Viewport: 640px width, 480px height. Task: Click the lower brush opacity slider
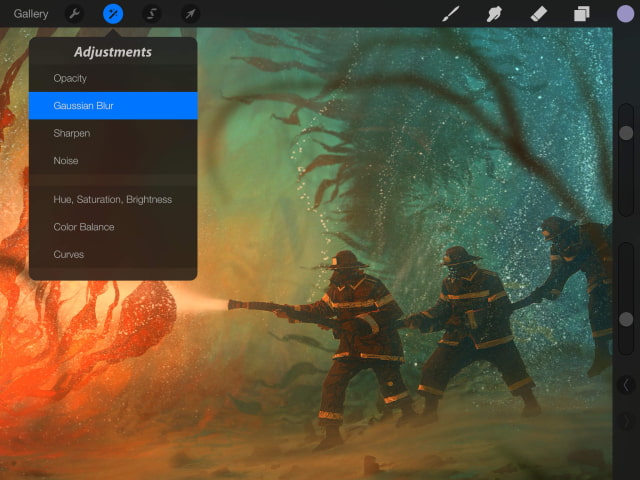point(626,319)
